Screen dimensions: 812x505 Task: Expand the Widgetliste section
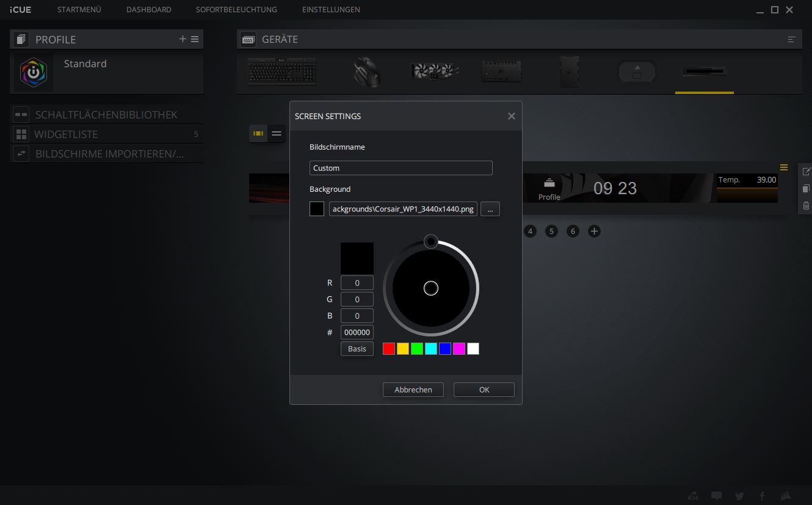click(x=66, y=134)
